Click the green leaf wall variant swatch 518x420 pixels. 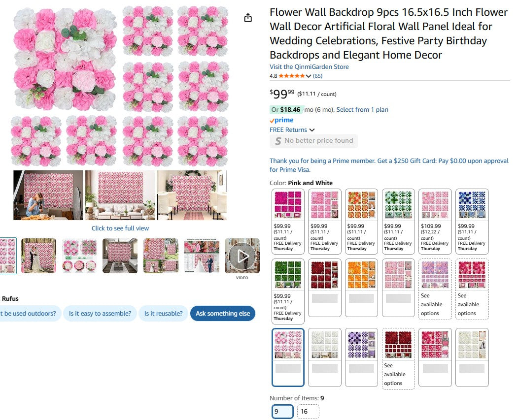(x=287, y=274)
